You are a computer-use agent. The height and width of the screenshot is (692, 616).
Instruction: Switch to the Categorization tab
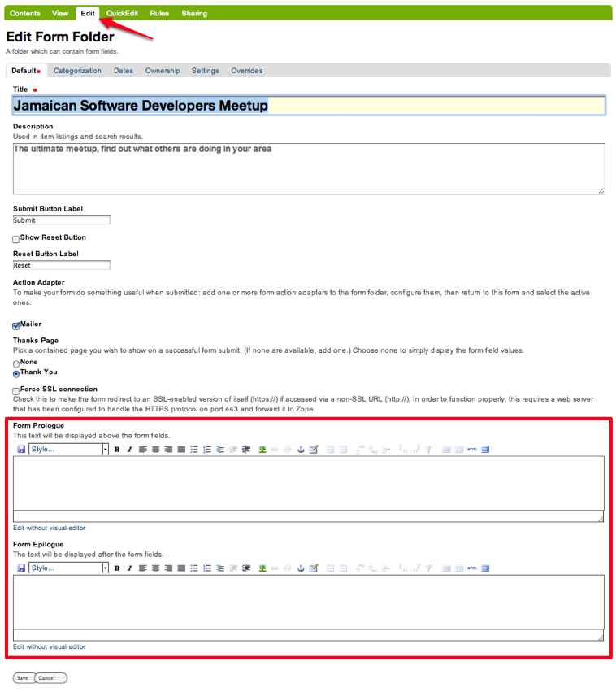click(x=77, y=71)
